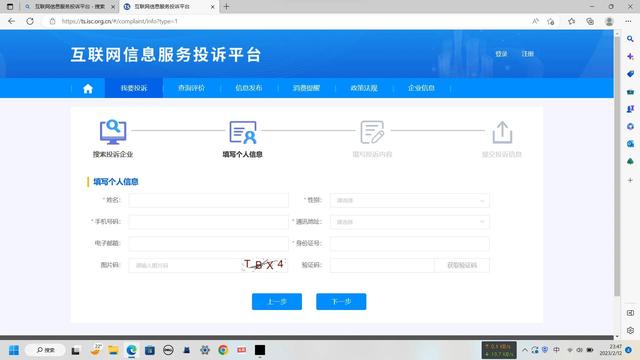Open sidebar settings gear icon
This screenshot has width=640, height=360.
click(630, 330)
